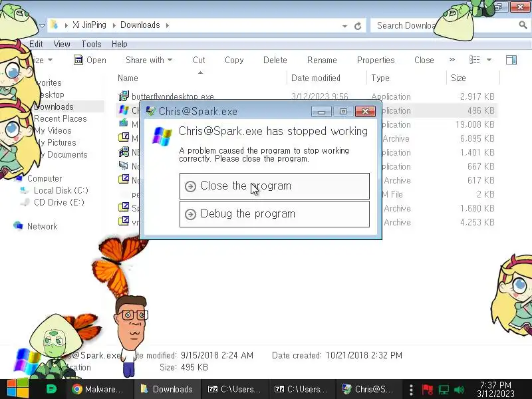
Task: Click the Windows Start button
Action: pos(18,388)
